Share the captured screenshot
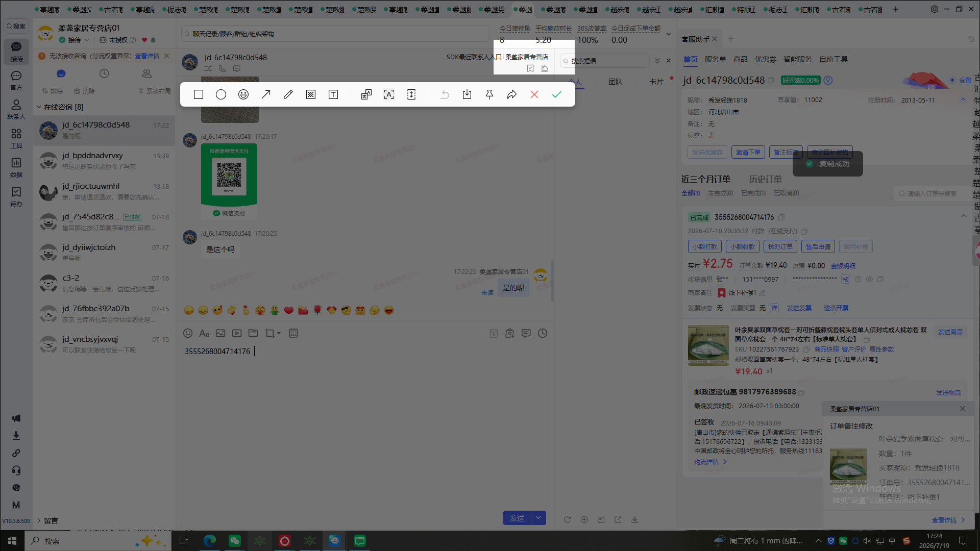Screen dimensions: 980x551 tap(512, 94)
